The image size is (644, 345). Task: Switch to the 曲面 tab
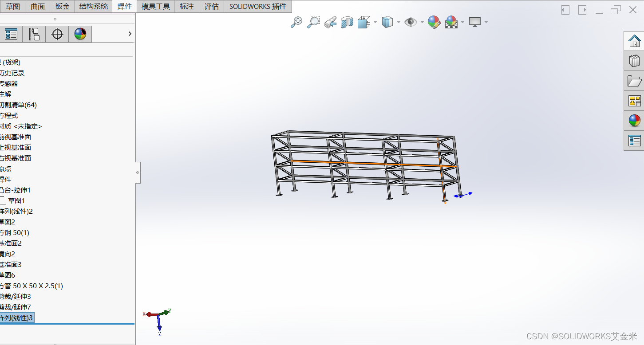coord(38,7)
